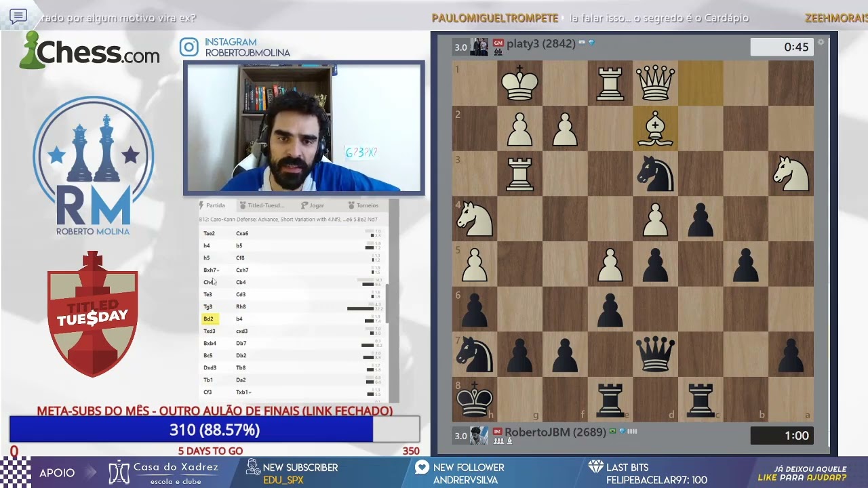Switch to the Titled-Tuesd... tab

(262, 205)
